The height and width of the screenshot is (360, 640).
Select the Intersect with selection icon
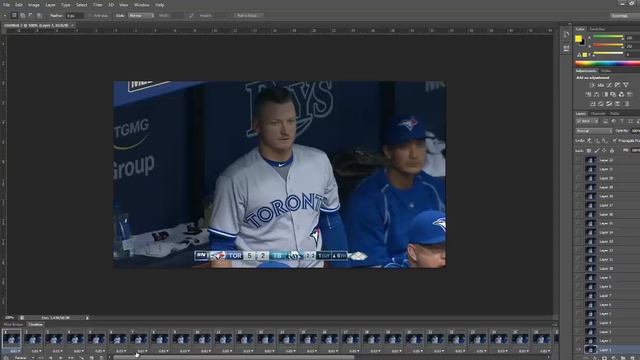coord(39,16)
